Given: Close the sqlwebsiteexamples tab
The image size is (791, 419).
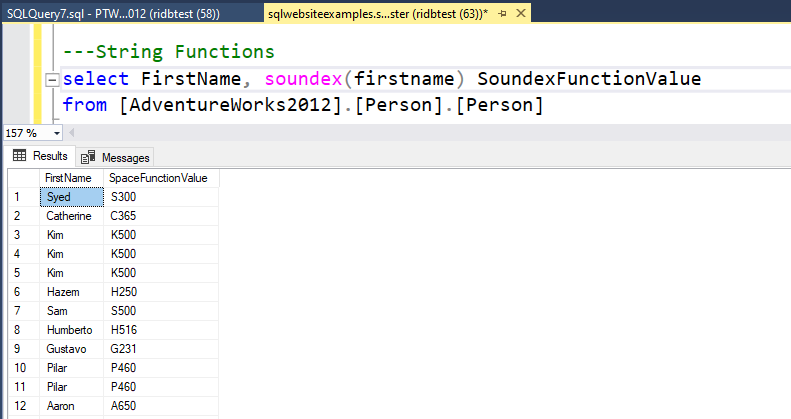Looking at the screenshot, I should [521, 14].
